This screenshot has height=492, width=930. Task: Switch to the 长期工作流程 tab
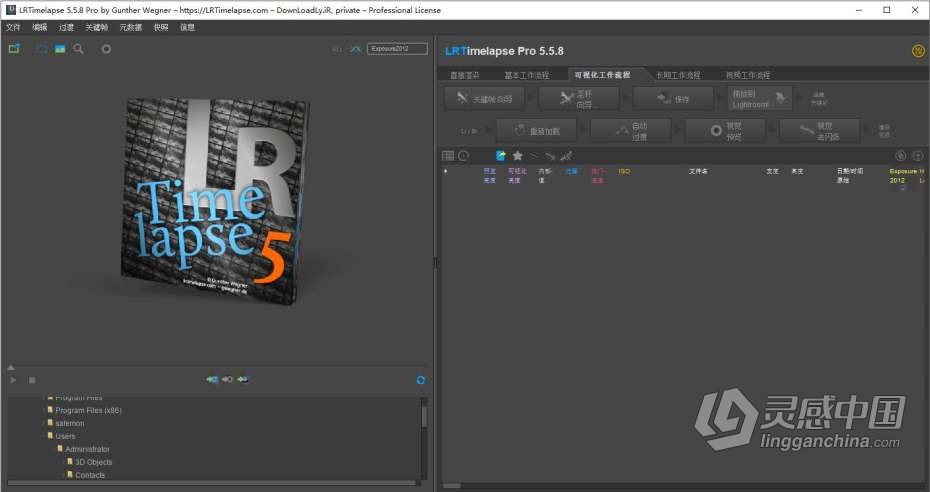pos(678,75)
